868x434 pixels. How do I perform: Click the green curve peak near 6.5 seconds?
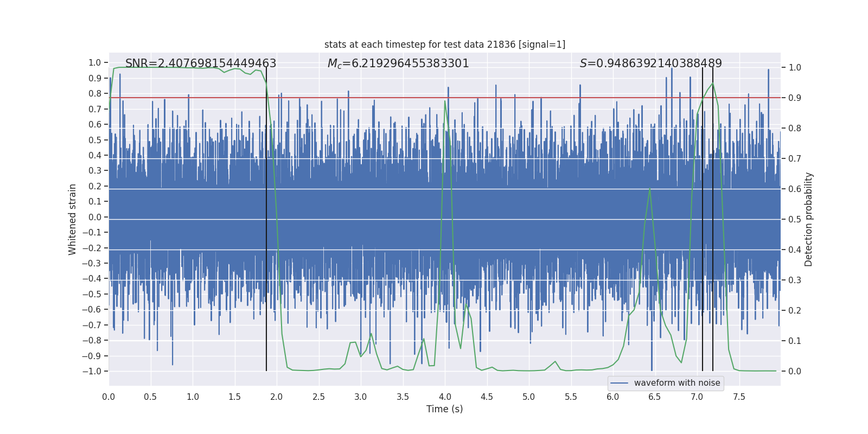pos(649,189)
